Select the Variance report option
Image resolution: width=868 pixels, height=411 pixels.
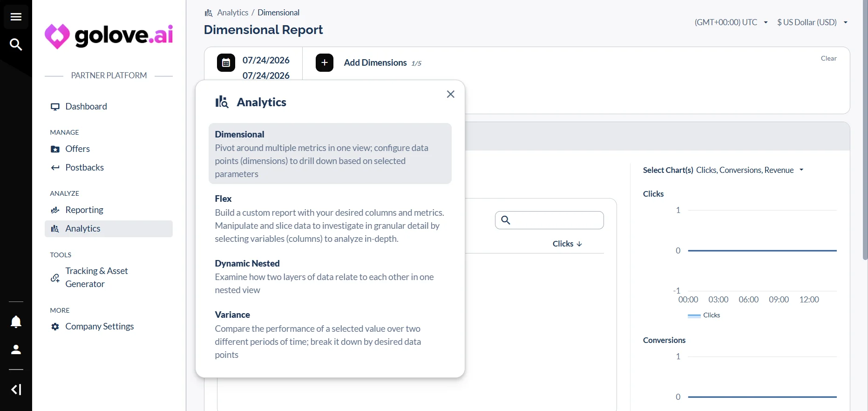(330, 335)
